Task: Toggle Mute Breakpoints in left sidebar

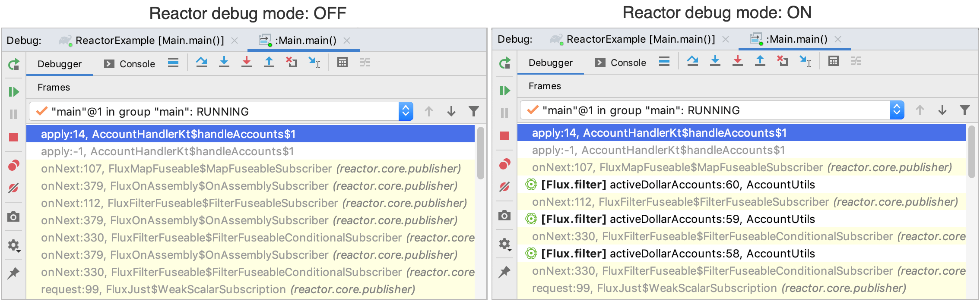Action: (13, 188)
